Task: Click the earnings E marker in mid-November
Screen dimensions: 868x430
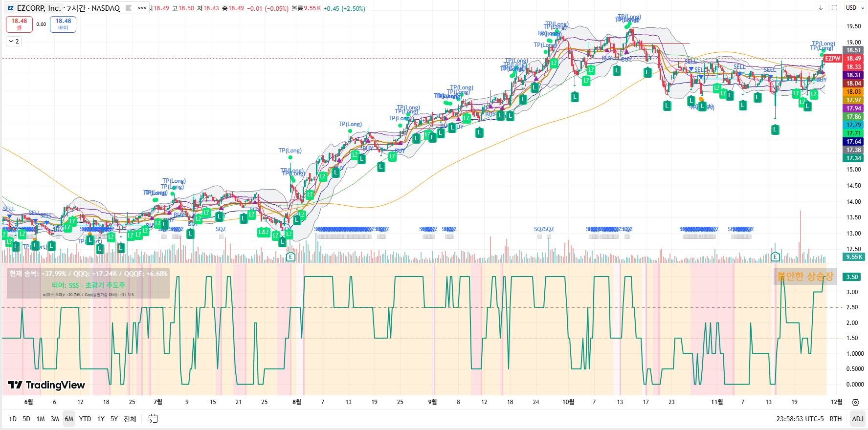Action: coord(775,257)
